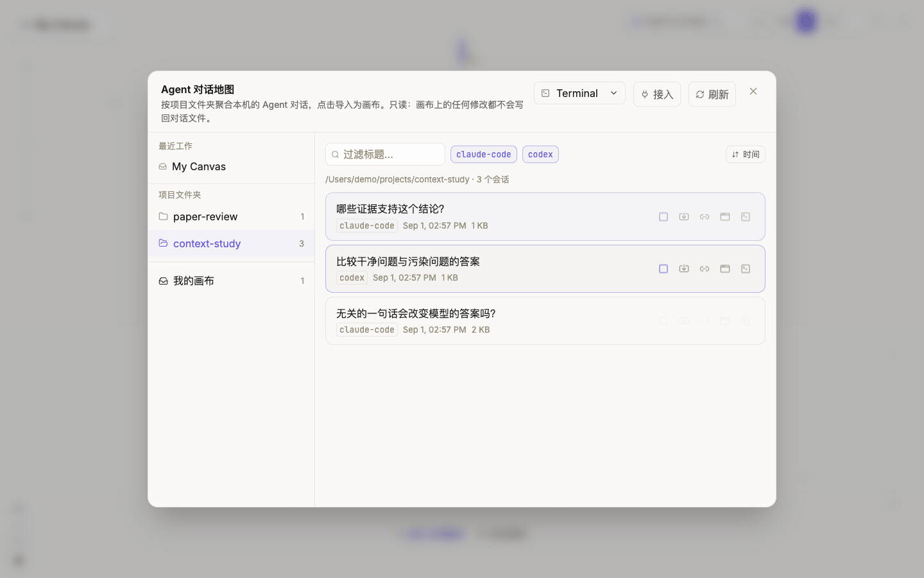The image size is (924, 578).
Task: Click the plug icon on 接入 button
Action: [645, 94]
